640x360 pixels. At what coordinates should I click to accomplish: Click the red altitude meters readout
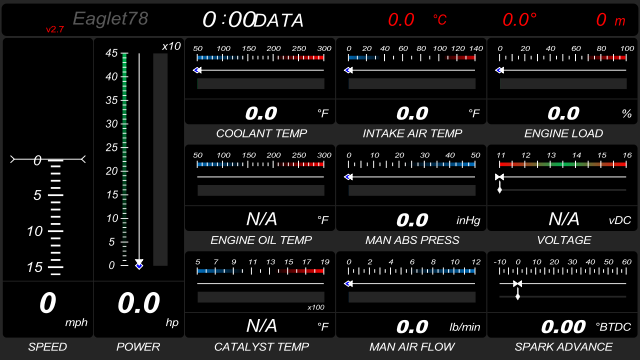(x=611, y=20)
